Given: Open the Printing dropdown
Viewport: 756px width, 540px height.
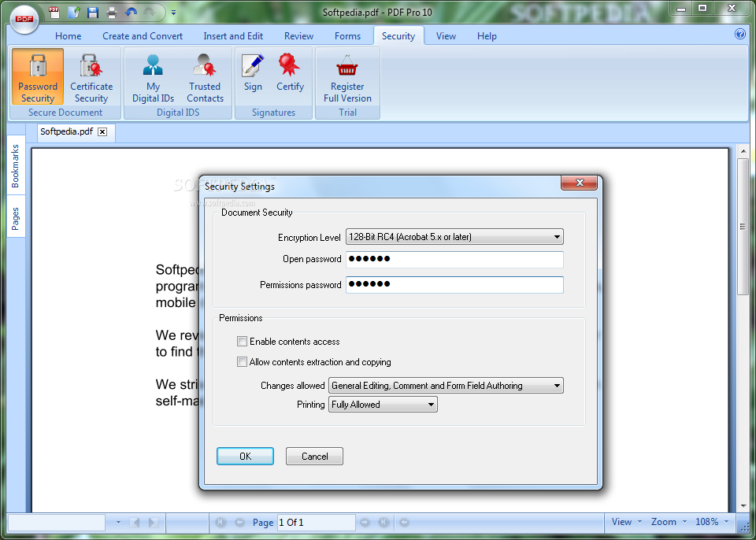Looking at the screenshot, I should [x=383, y=404].
